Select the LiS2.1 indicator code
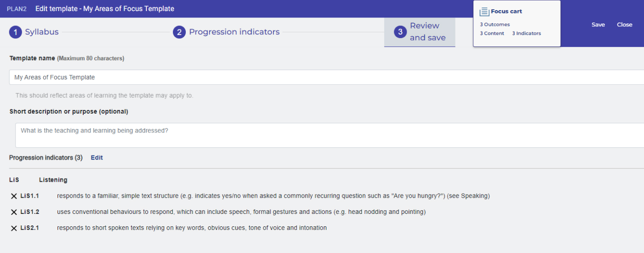The image size is (644, 253). [x=30, y=228]
